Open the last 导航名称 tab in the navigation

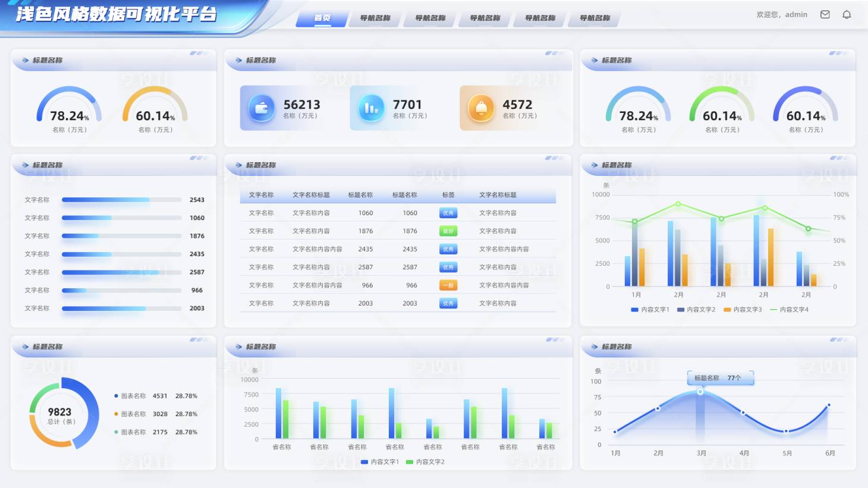coord(595,18)
